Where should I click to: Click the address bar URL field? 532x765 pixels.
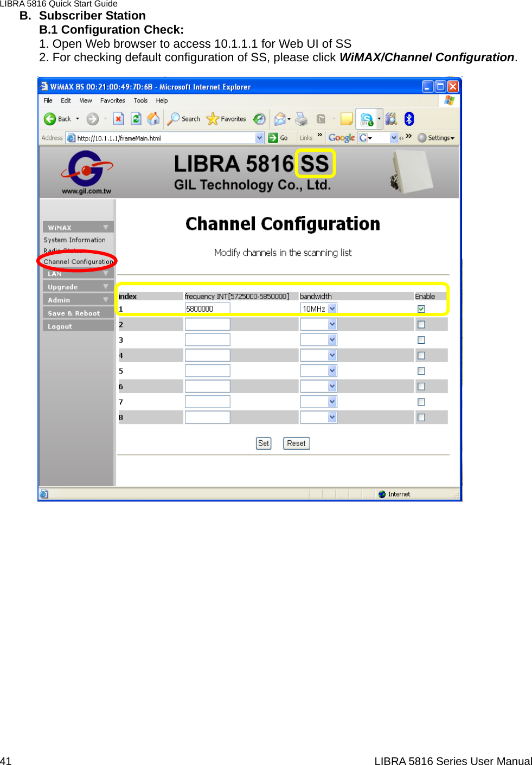click(x=165, y=138)
